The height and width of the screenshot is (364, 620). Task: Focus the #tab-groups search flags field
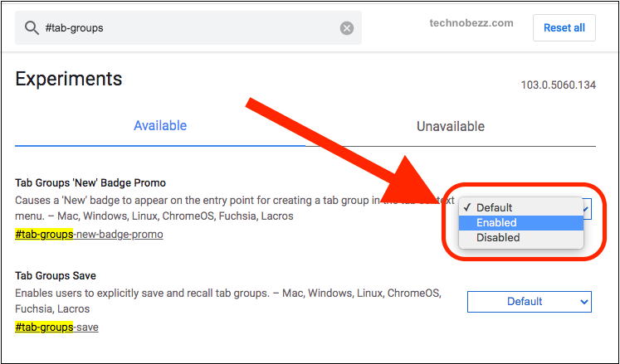click(x=188, y=27)
